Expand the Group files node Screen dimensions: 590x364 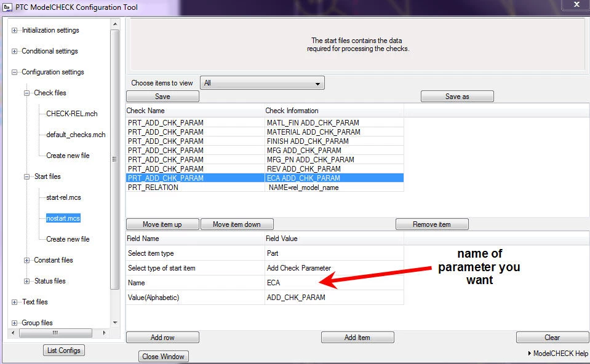click(14, 323)
